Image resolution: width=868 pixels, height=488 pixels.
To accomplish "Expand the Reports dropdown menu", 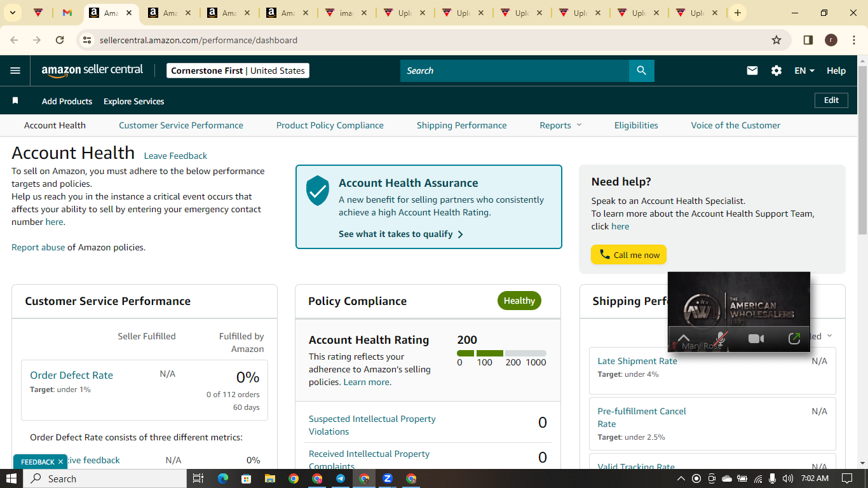I will tap(560, 125).
